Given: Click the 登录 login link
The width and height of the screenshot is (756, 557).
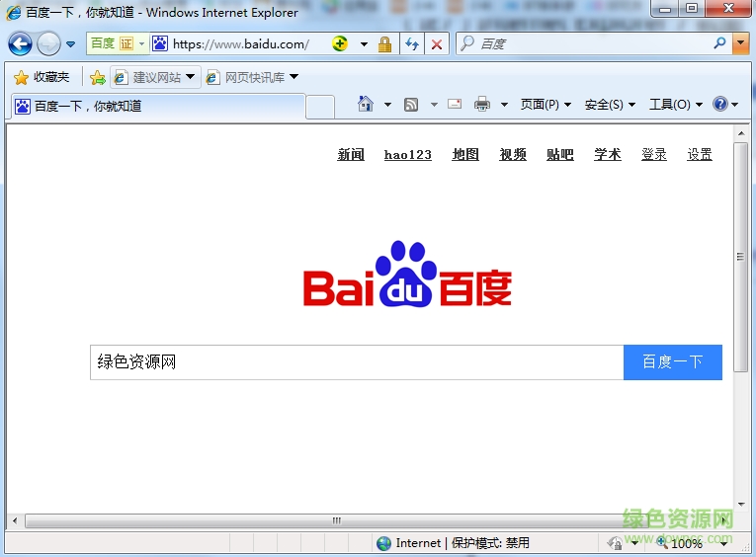Looking at the screenshot, I should click(x=654, y=155).
